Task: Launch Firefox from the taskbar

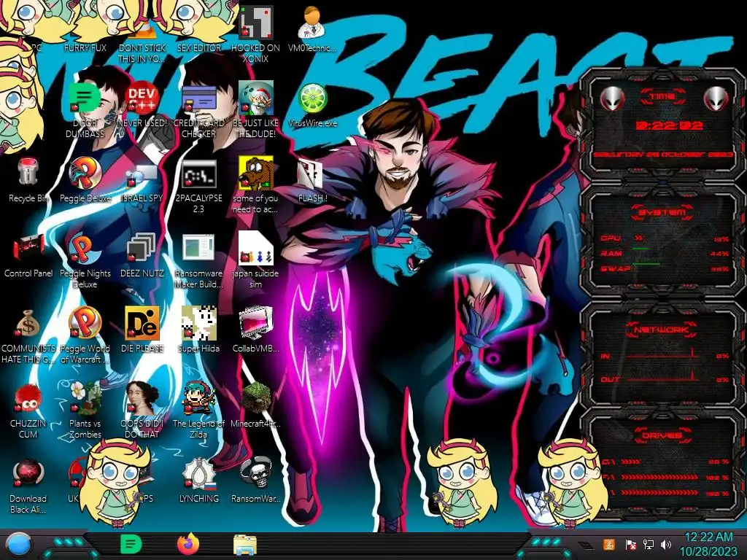Action: 187,544
